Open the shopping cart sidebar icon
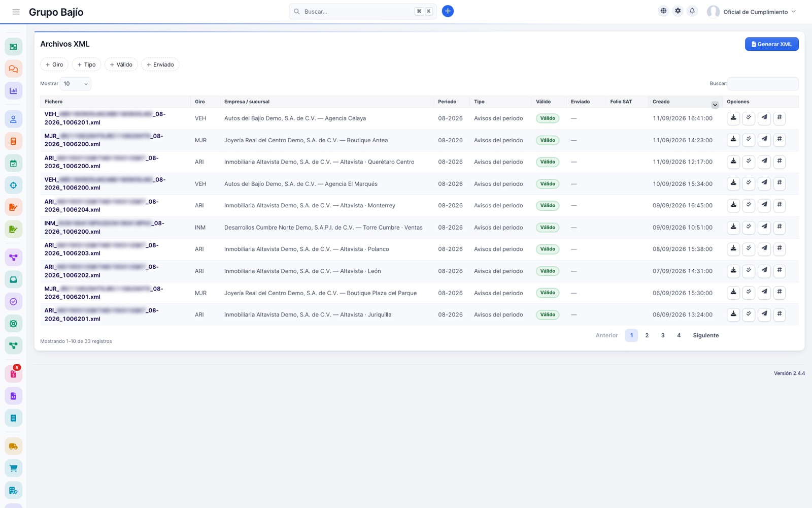Image resolution: width=812 pixels, height=508 pixels. pyautogui.click(x=14, y=468)
